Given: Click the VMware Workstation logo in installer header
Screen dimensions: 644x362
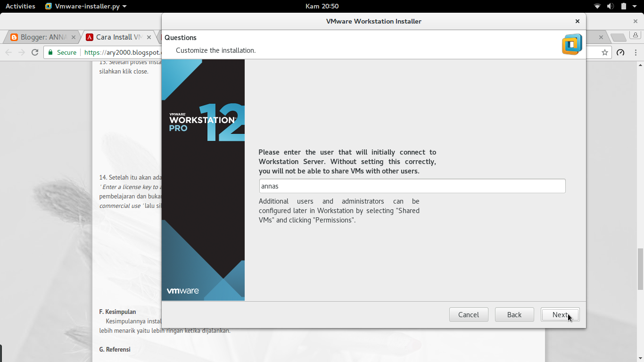Looking at the screenshot, I should coord(572,44).
